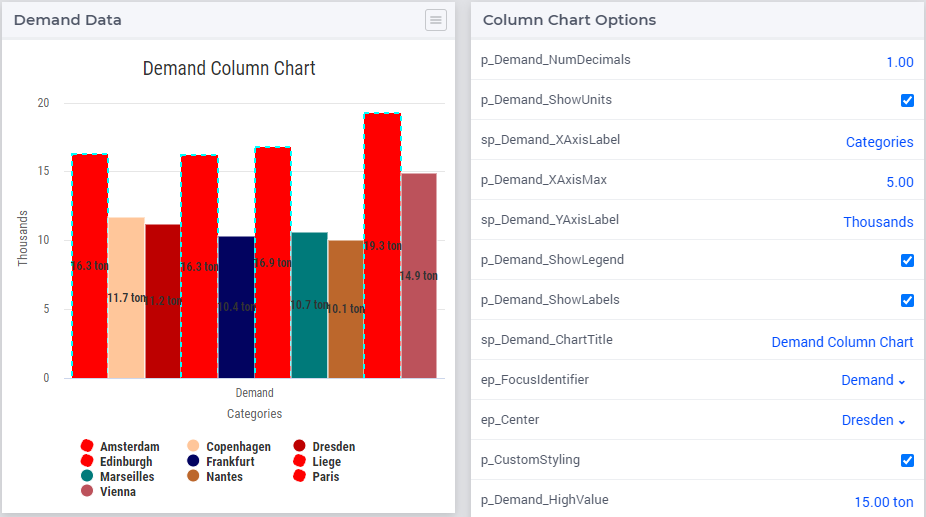926x517 pixels.
Task: Edit the sp_Demand_XAxisLabel Categories value
Action: (879, 142)
